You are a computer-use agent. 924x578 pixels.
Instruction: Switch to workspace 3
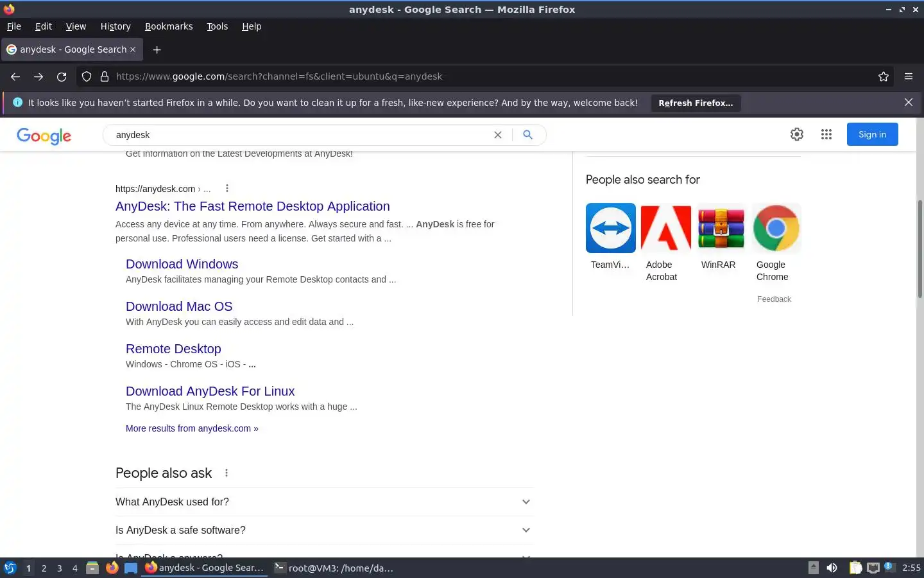[59, 568]
